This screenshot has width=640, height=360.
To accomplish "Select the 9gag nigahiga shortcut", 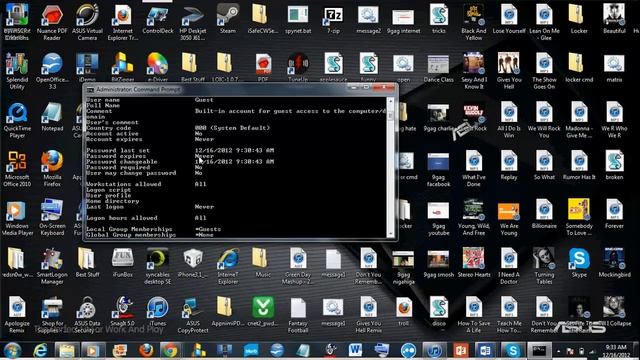I will 403,266.
